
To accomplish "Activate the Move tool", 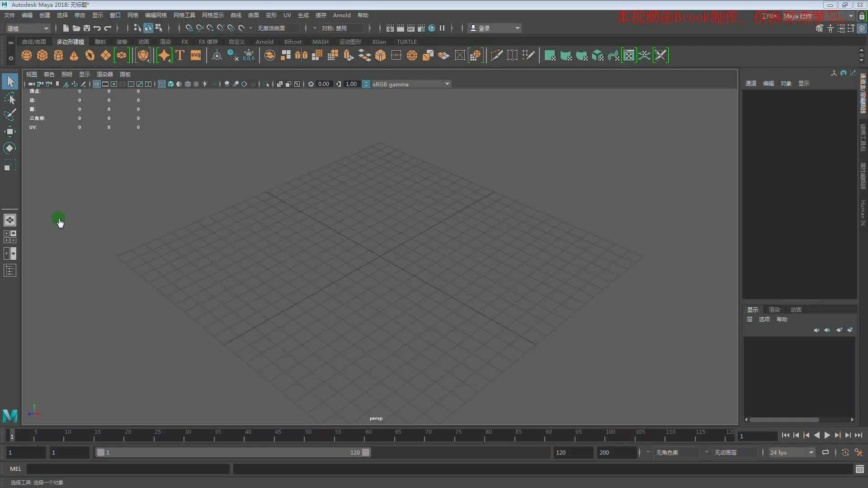I will (10, 131).
